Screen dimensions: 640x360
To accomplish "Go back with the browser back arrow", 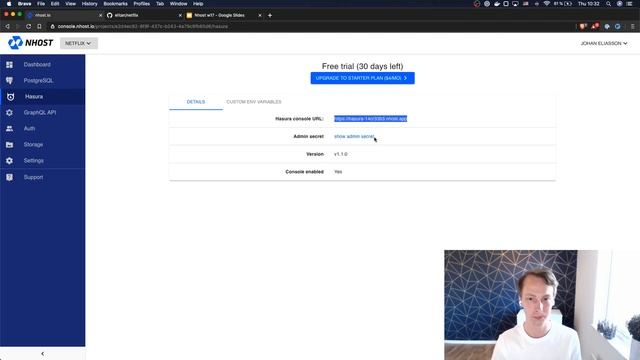I will click(7, 27).
